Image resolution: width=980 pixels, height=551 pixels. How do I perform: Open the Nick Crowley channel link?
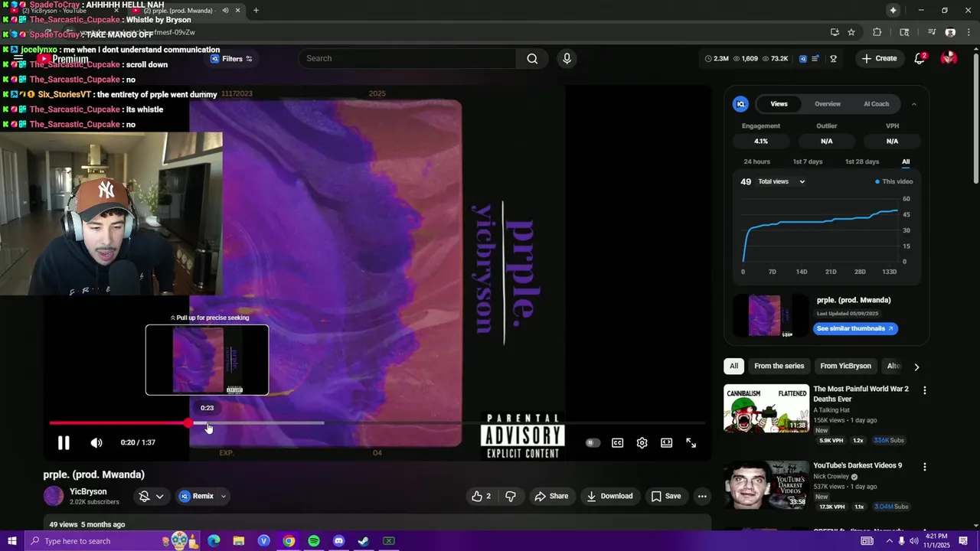click(831, 476)
